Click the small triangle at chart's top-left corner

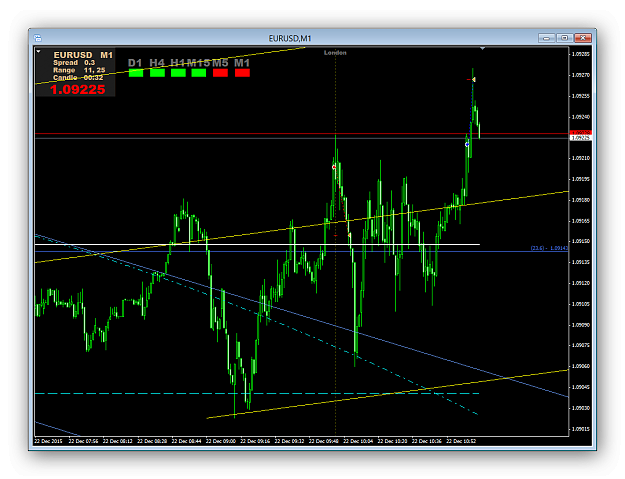tap(38, 51)
